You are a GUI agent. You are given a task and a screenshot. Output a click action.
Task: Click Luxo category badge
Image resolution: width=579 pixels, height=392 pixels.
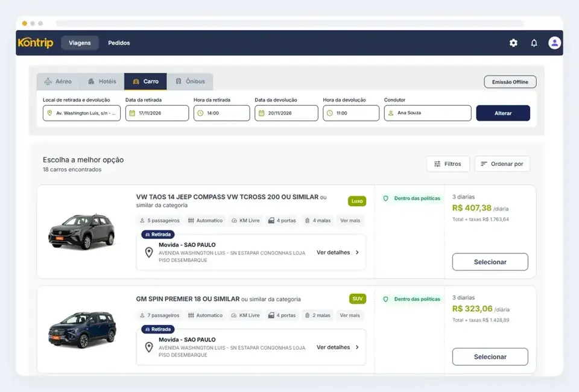pyautogui.click(x=356, y=201)
